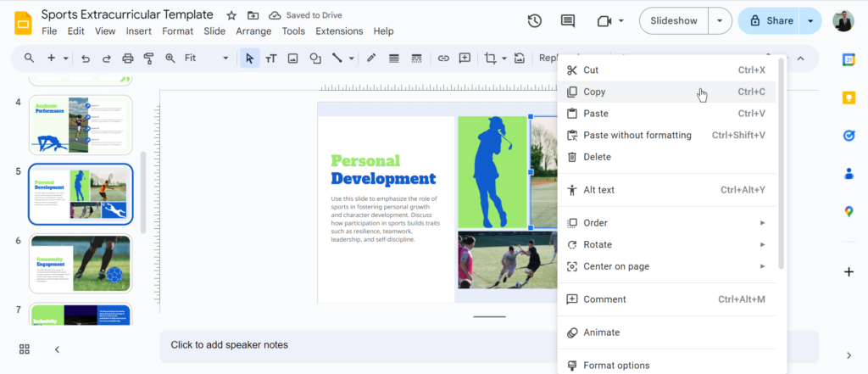Open the crop image tool
This screenshot has width=868, height=374.
point(490,59)
